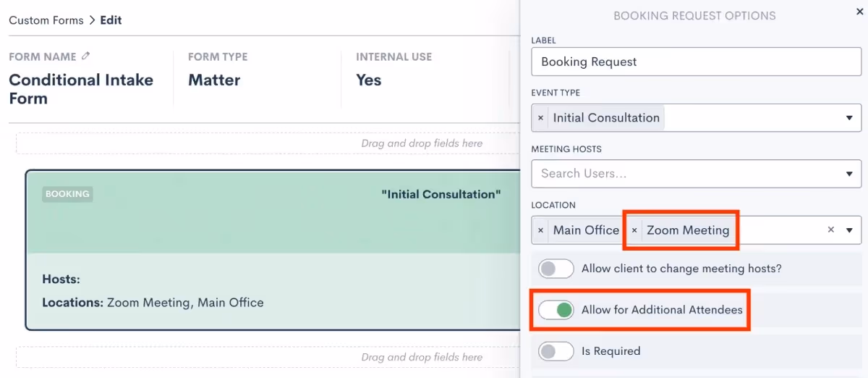Click the BOOKING badge on the card
The image size is (868, 378).
(67, 194)
